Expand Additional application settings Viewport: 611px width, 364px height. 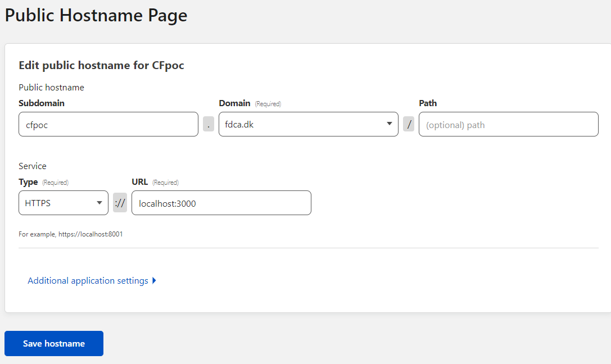pyautogui.click(x=88, y=281)
